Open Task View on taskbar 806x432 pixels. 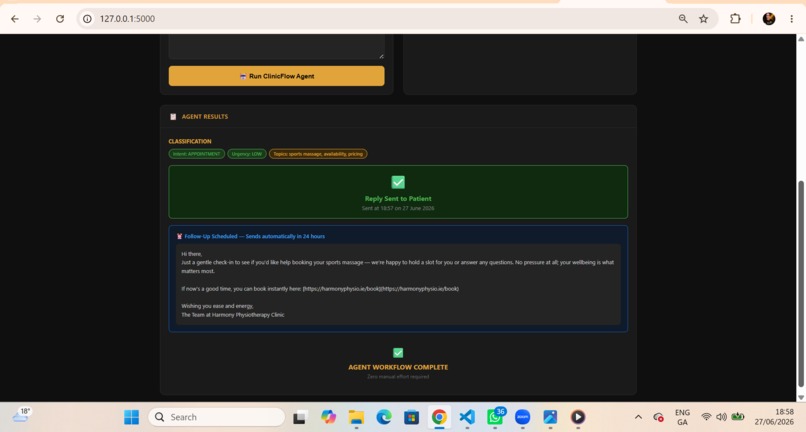click(300, 417)
